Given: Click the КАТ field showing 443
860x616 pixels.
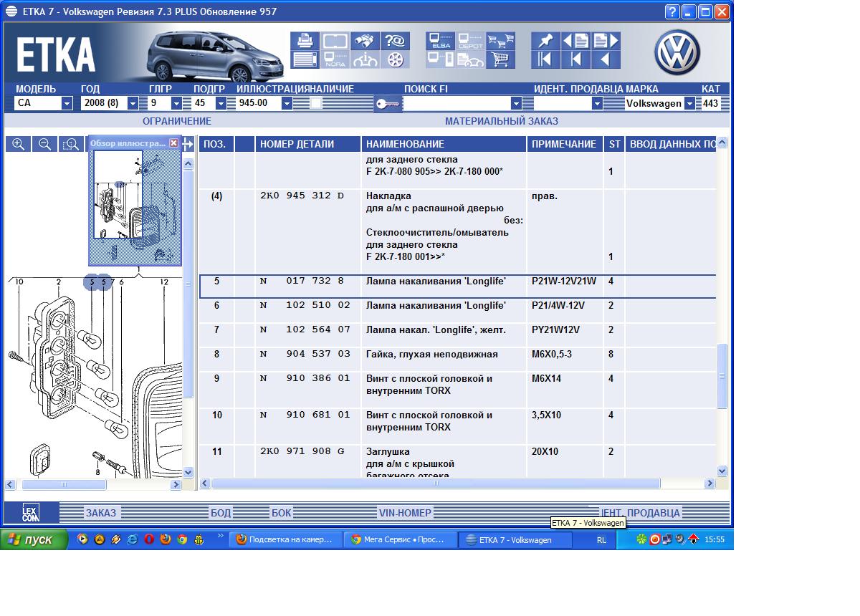Looking at the screenshot, I should (711, 103).
